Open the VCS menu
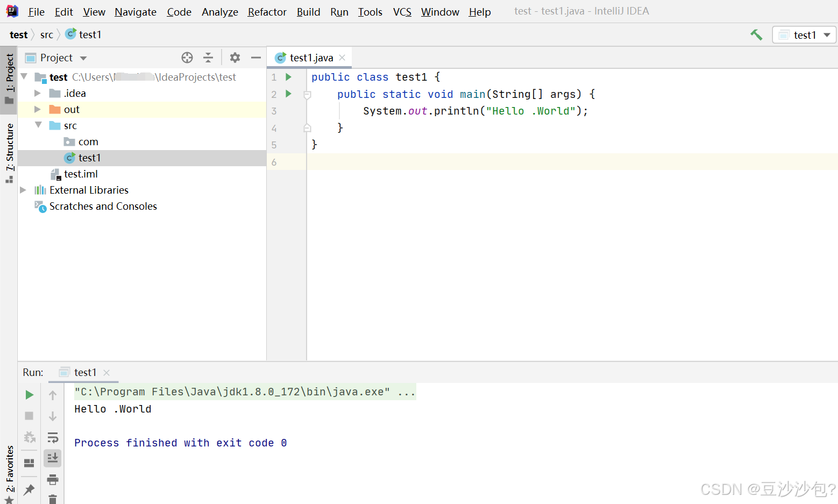 (x=402, y=12)
